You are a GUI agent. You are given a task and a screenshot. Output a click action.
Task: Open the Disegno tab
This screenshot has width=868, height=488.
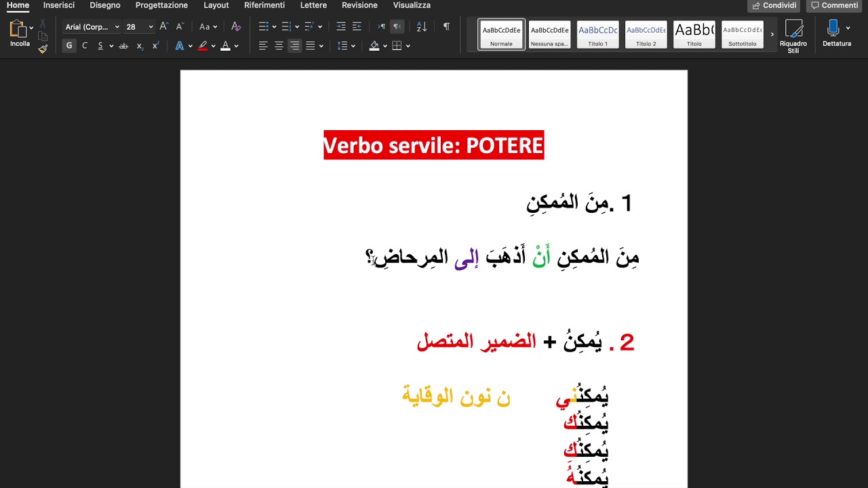tap(105, 5)
